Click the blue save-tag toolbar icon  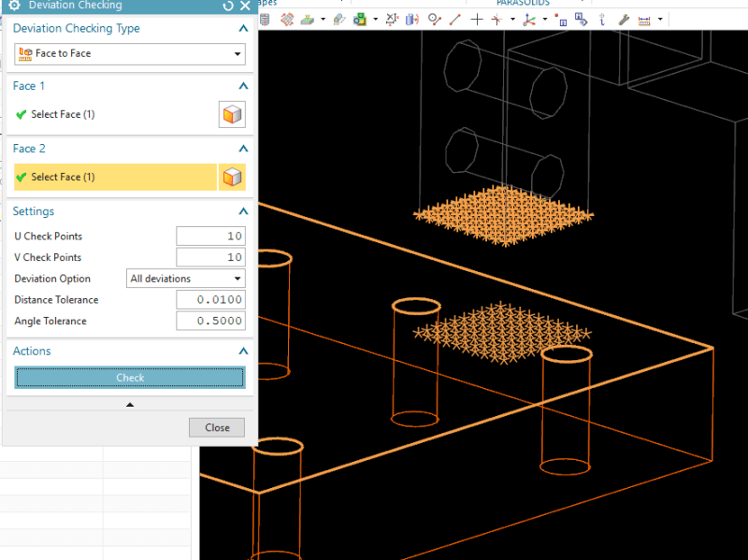point(582,20)
